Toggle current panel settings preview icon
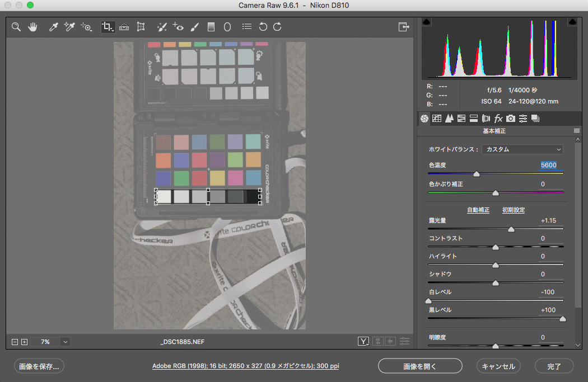Screen dimensions: 588x382 pyautogui.click(x=404, y=341)
